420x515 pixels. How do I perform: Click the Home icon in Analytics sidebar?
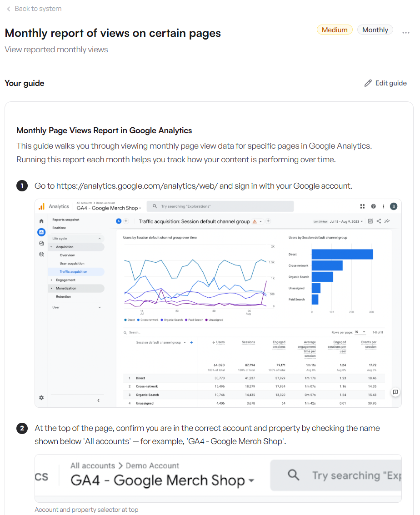tap(41, 221)
